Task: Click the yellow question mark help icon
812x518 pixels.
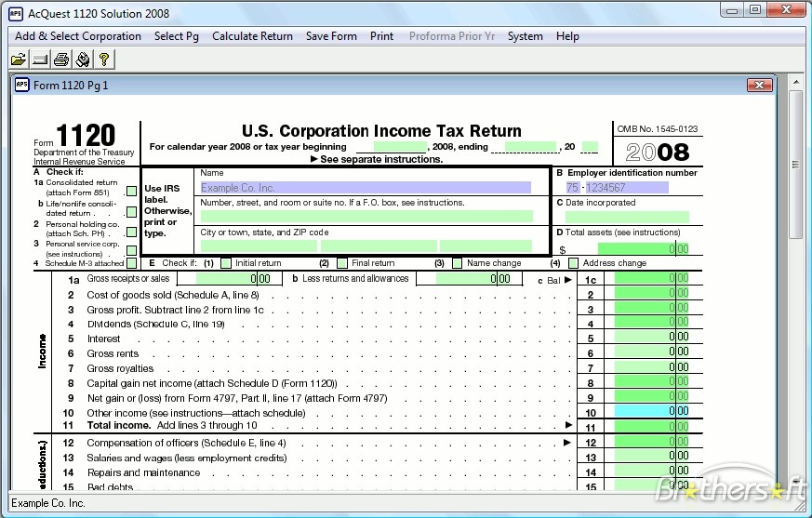Action: click(103, 60)
